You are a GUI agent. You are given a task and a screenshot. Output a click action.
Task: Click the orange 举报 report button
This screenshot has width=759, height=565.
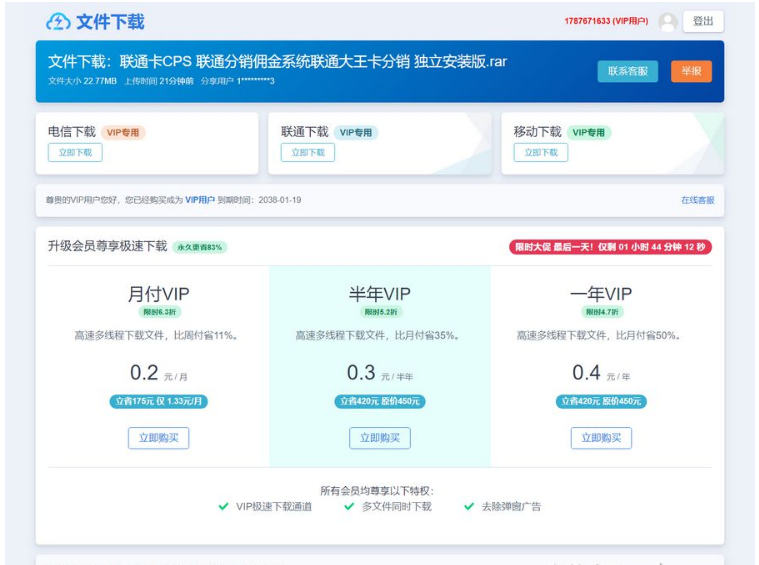pyautogui.click(x=691, y=71)
